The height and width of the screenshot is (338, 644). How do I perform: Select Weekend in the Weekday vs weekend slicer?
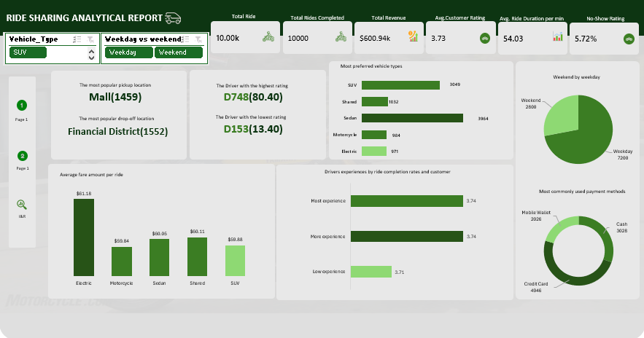(x=178, y=52)
